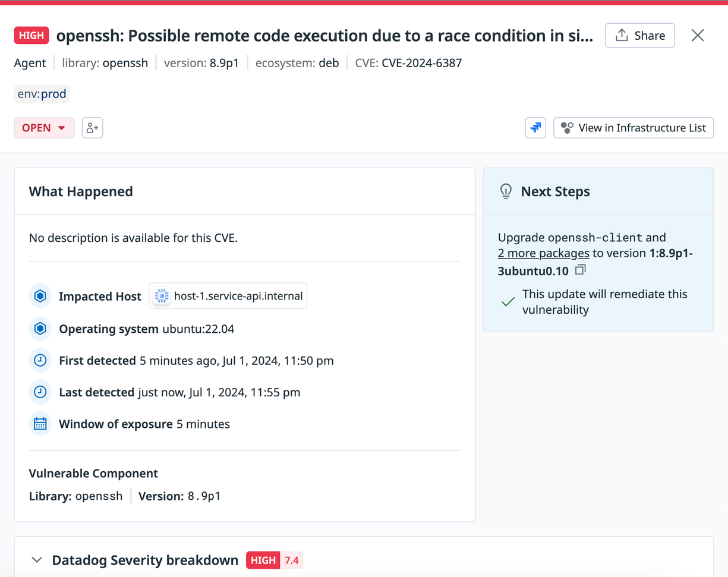Click the HIGH severity badge in header

pos(31,36)
